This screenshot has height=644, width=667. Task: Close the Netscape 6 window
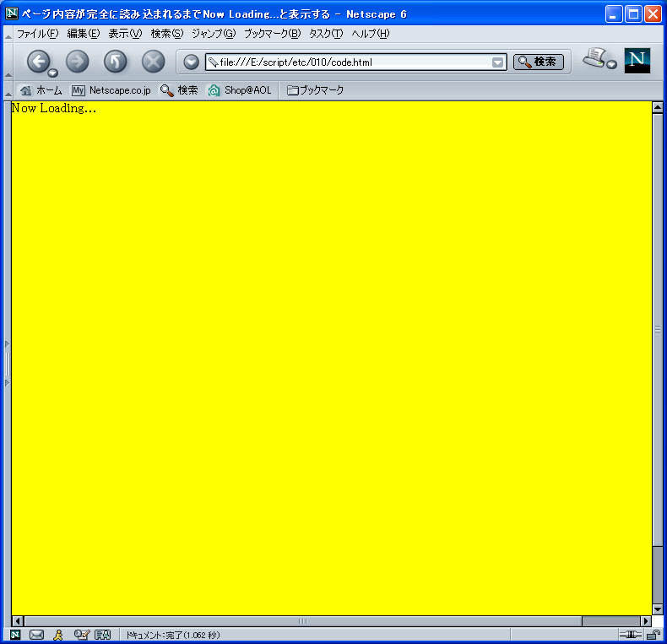pyautogui.click(x=653, y=14)
